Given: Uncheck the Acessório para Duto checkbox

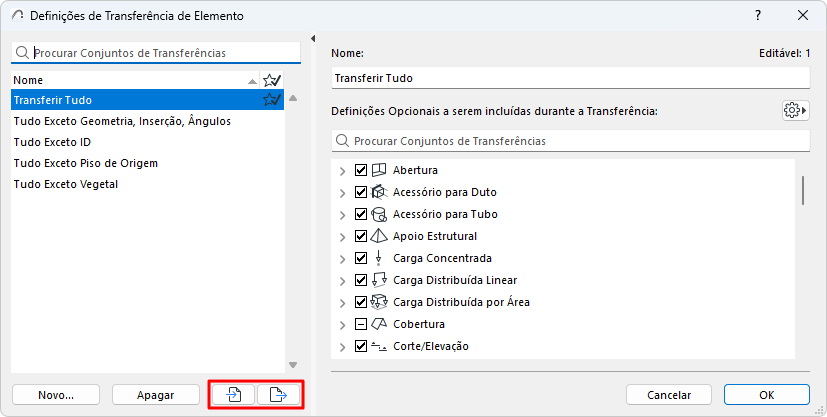Looking at the screenshot, I should [361, 192].
